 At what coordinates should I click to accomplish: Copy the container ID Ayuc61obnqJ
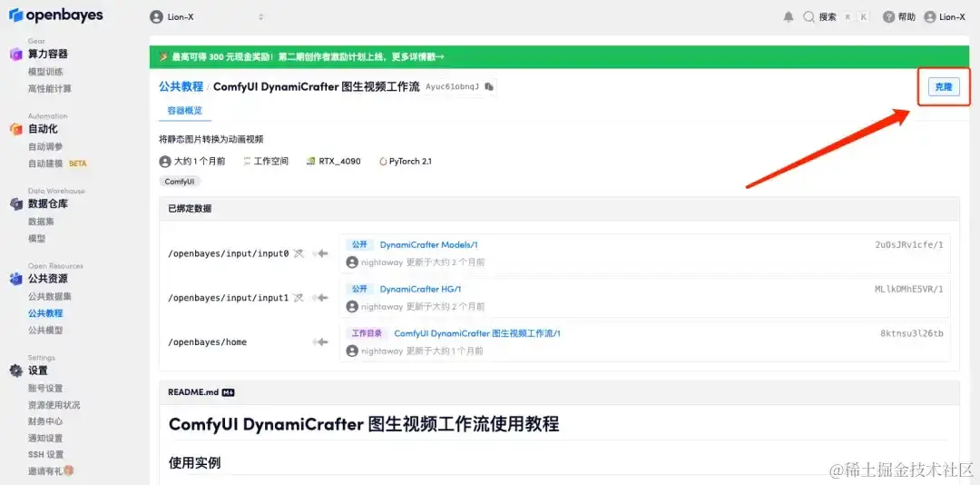pos(489,86)
